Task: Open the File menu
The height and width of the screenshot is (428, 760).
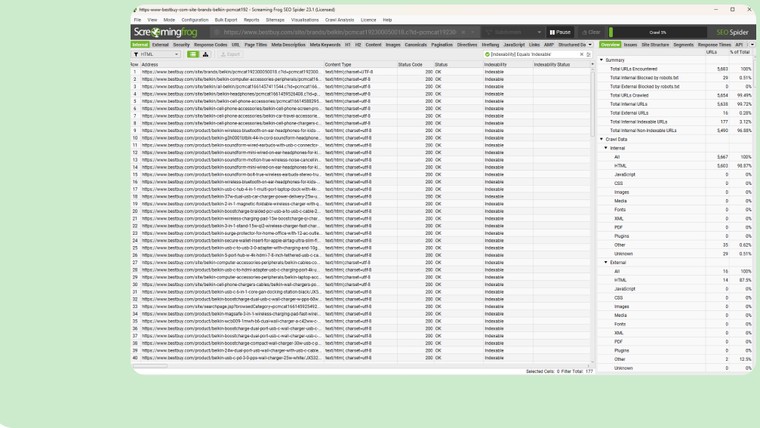Action: [138, 20]
